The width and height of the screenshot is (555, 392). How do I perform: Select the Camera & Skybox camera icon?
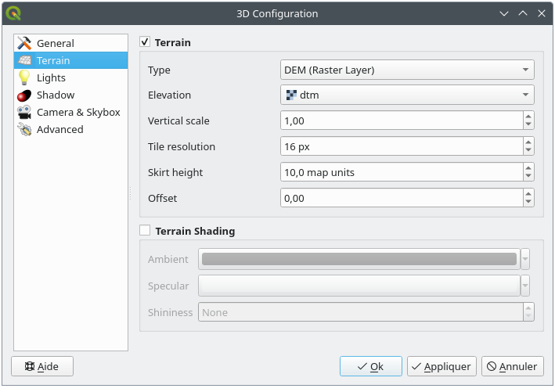point(24,112)
